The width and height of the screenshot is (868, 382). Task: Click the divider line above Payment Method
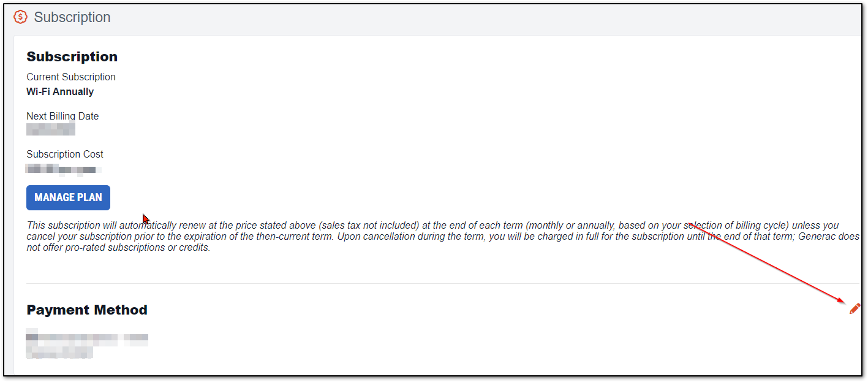[x=429, y=283]
